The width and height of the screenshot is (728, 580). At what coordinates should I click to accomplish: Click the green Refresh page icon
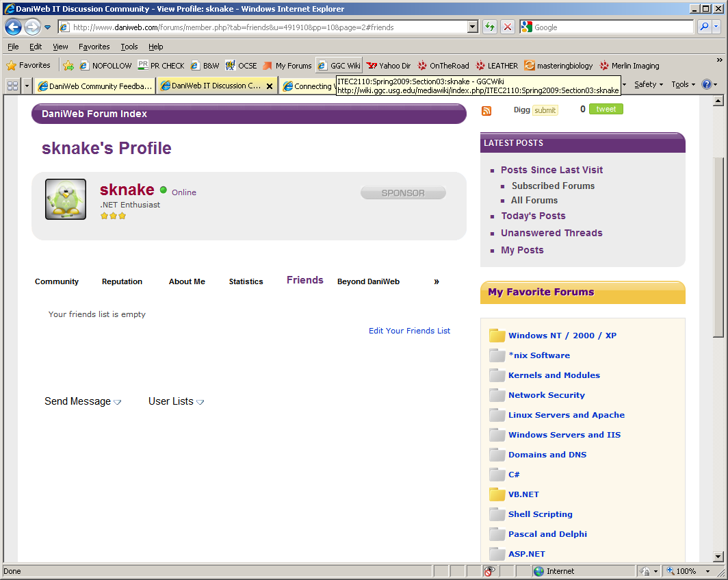[x=490, y=27]
